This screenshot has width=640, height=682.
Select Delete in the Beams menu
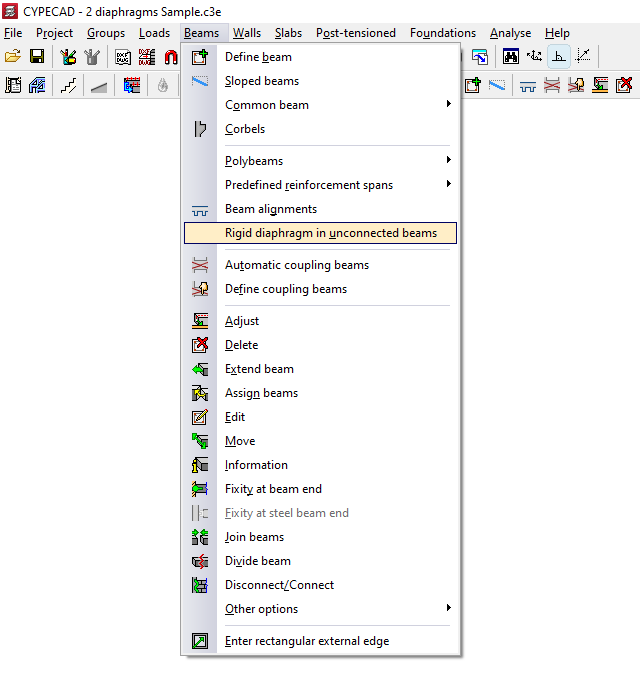coord(320,345)
